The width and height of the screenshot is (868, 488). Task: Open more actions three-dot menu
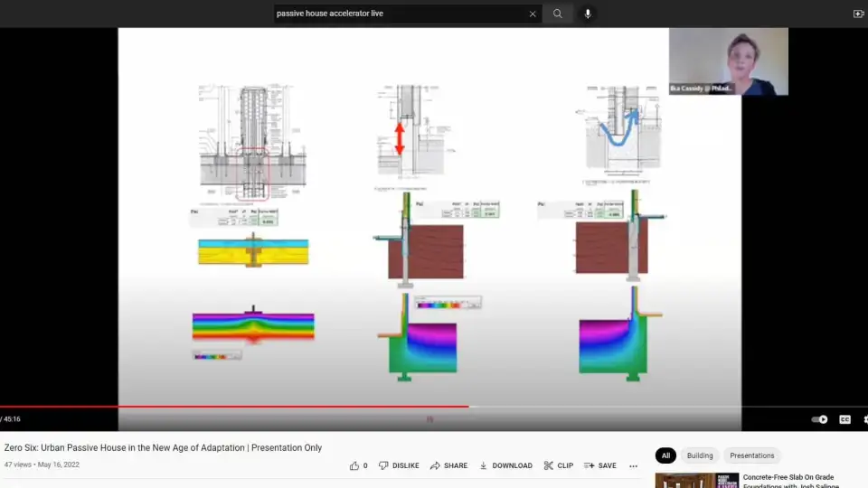633,466
